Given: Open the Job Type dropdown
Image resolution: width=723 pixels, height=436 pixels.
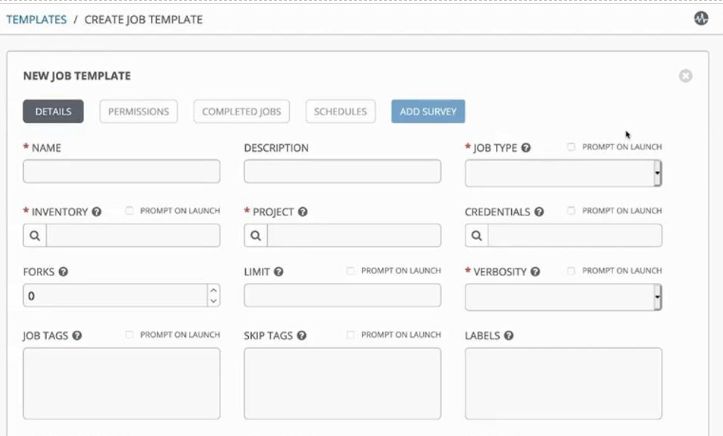Looking at the screenshot, I should (x=563, y=173).
